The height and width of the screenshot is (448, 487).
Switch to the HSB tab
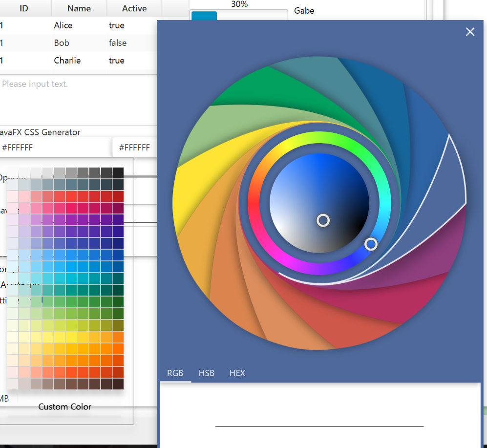click(x=206, y=373)
